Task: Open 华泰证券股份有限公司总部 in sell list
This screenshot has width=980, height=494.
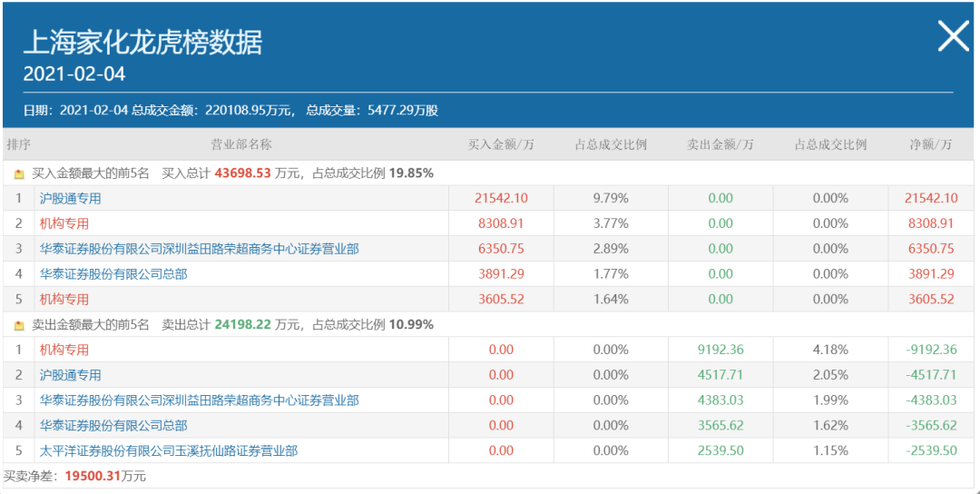Action: pyautogui.click(x=113, y=426)
